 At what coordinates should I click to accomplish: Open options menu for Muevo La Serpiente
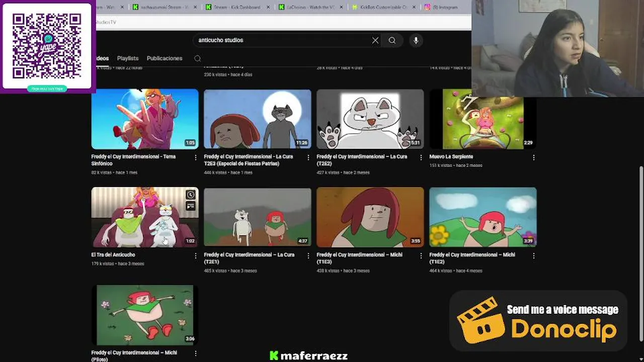pos(534,157)
